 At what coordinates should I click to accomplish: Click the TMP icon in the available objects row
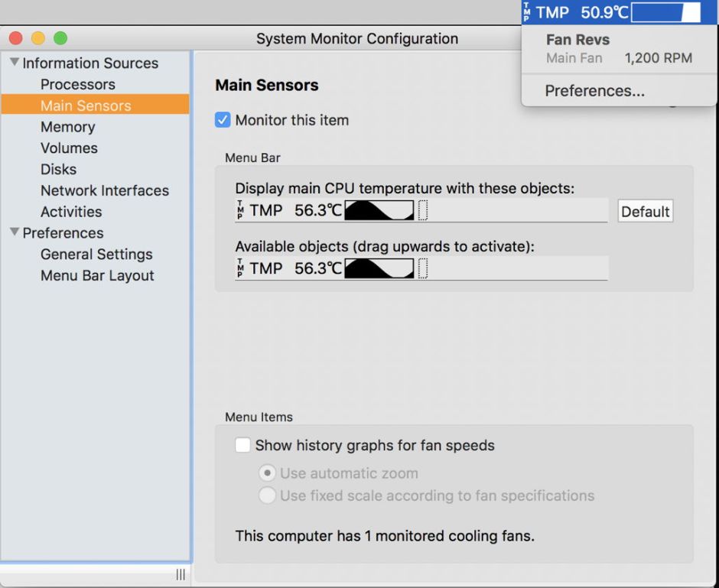(x=239, y=269)
